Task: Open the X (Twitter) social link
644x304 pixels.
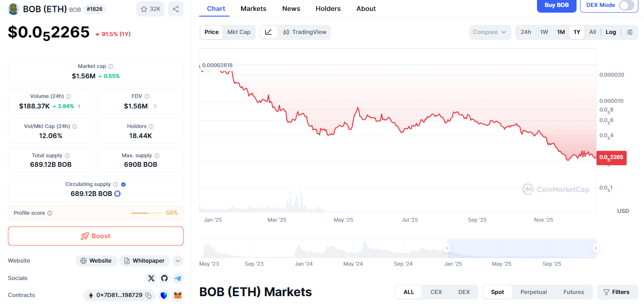Action: (x=151, y=278)
